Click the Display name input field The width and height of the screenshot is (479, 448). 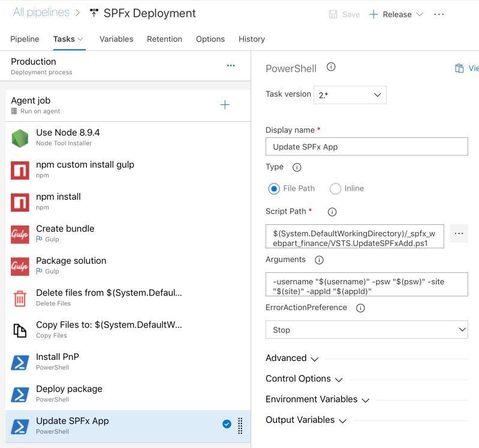366,147
